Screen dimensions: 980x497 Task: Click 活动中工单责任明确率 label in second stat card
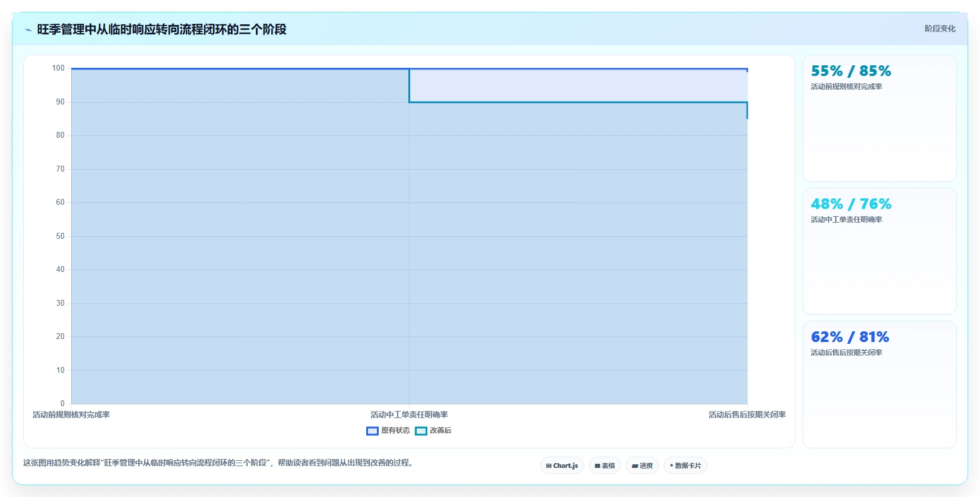coord(846,220)
